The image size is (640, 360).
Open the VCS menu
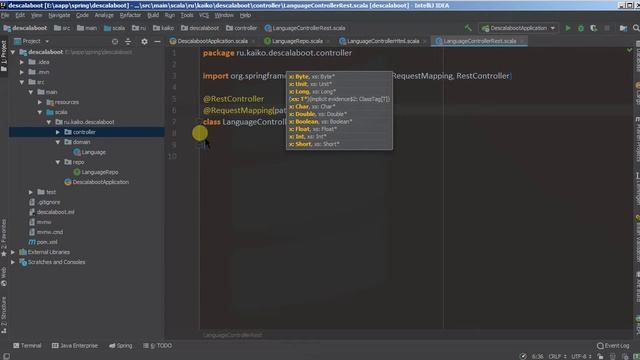[204, 15]
